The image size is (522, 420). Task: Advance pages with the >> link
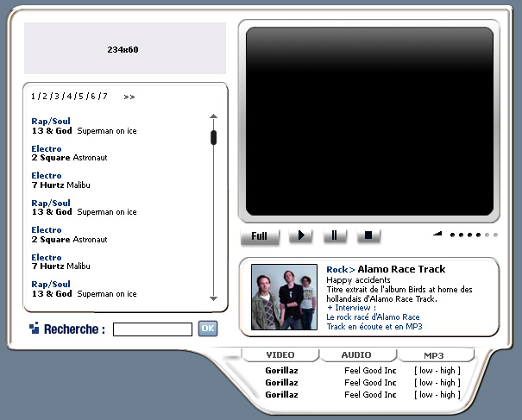(129, 97)
